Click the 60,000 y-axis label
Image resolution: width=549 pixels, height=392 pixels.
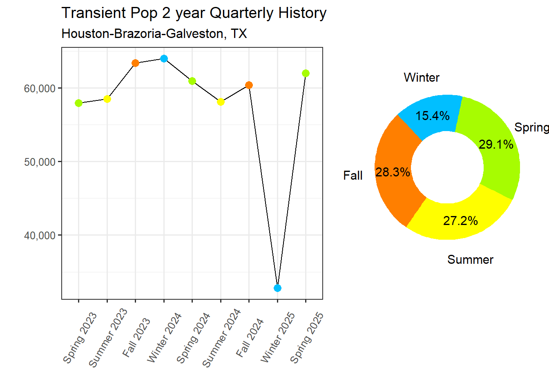40,88
